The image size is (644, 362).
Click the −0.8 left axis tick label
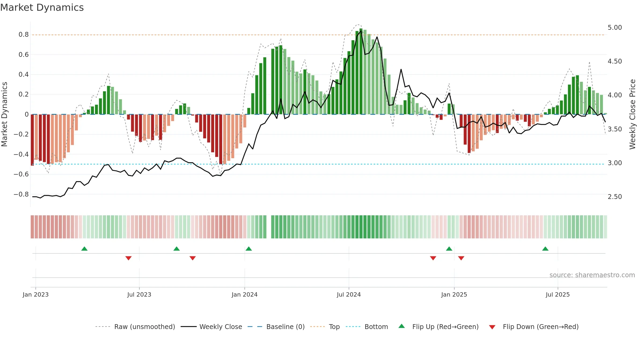[x=21, y=194]
